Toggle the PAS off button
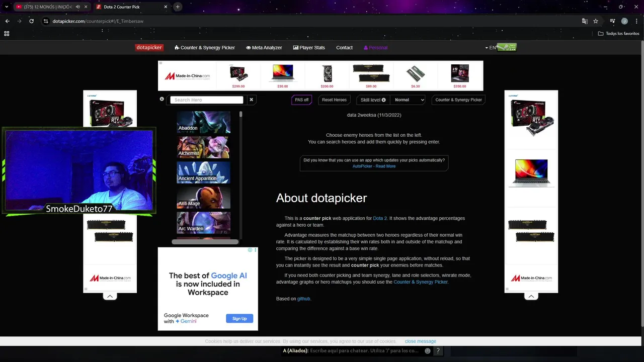This screenshot has width=644, height=362. 302,100
